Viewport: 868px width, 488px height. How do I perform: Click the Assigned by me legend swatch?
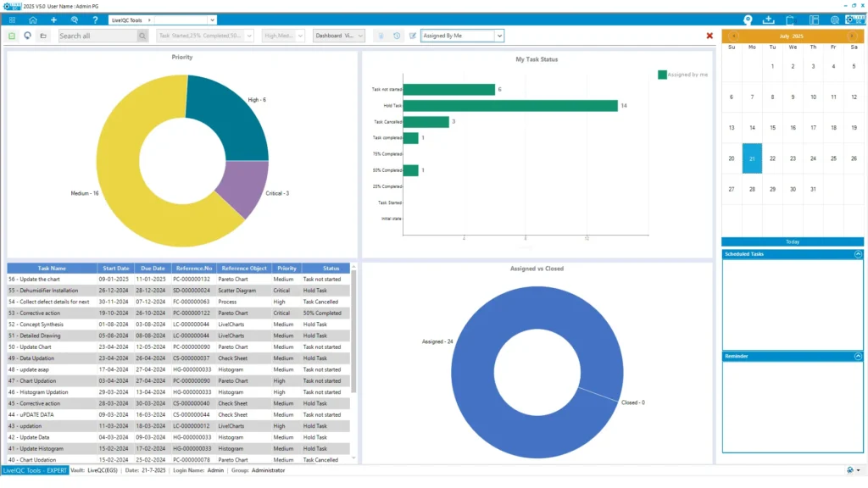[x=662, y=75]
